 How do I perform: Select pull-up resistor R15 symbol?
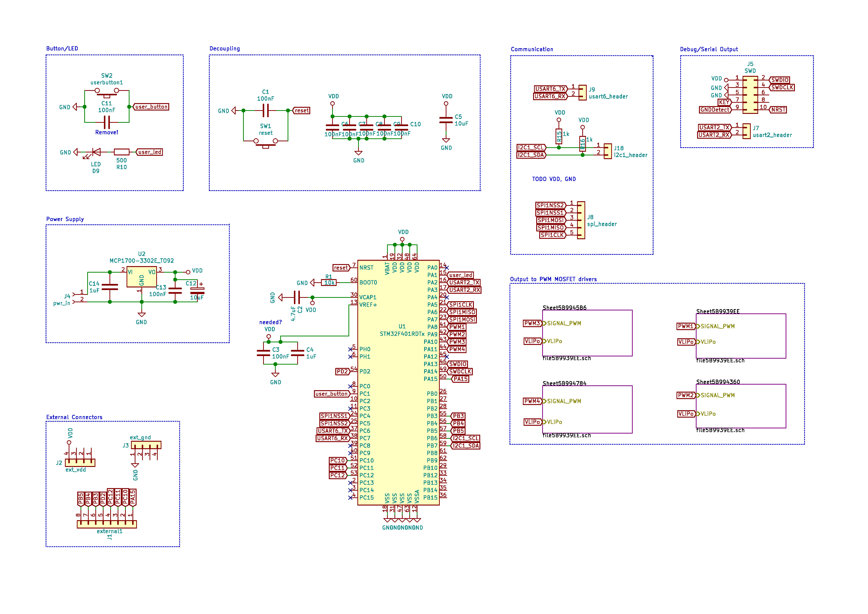point(559,136)
